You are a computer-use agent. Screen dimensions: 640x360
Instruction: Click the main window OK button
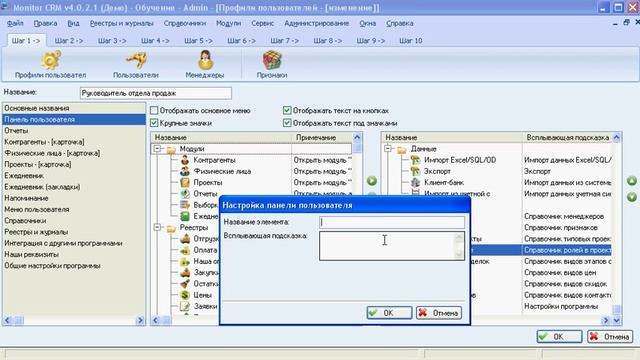(x=559, y=336)
